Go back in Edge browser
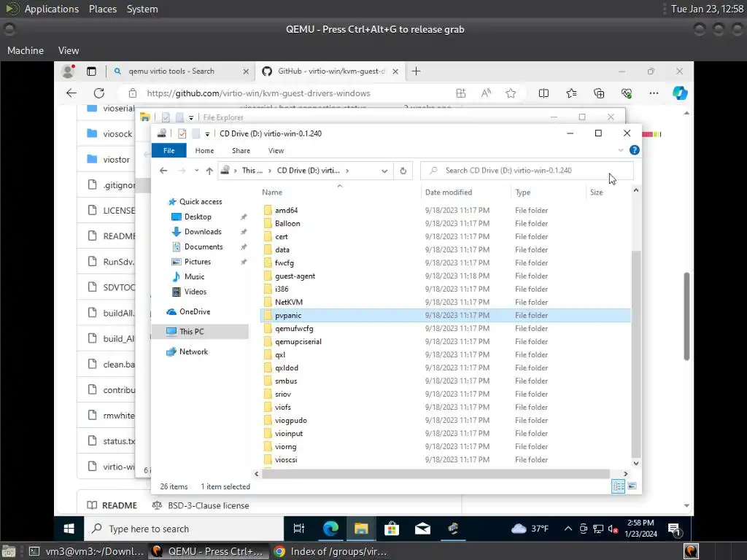Screen dimensions: 747x560 [71, 93]
